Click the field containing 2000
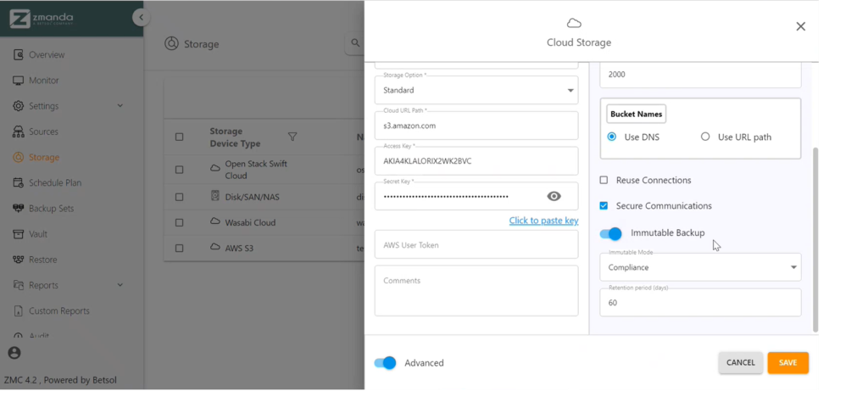The image size is (868, 414). pyautogui.click(x=700, y=75)
